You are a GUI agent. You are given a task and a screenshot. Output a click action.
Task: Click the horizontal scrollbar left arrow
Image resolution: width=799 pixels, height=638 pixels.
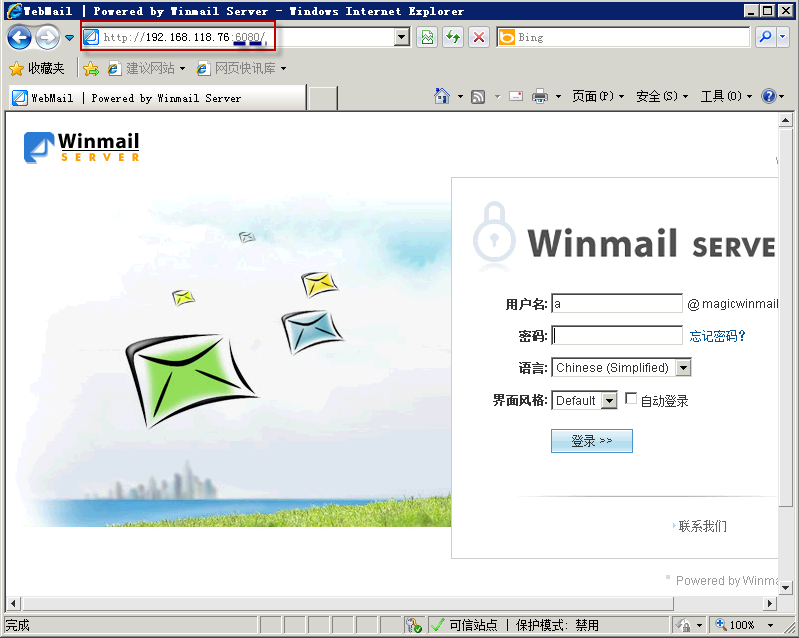tap(13, 603)
